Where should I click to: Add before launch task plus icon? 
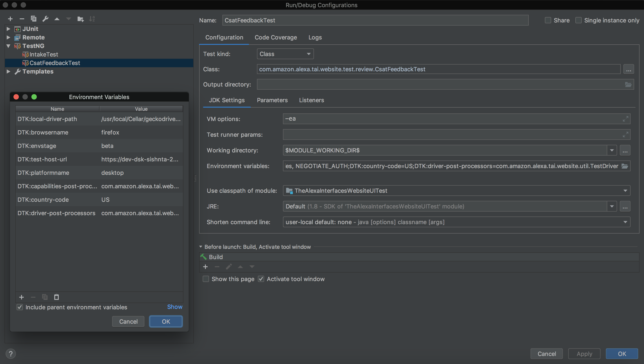tap(205, 267)
